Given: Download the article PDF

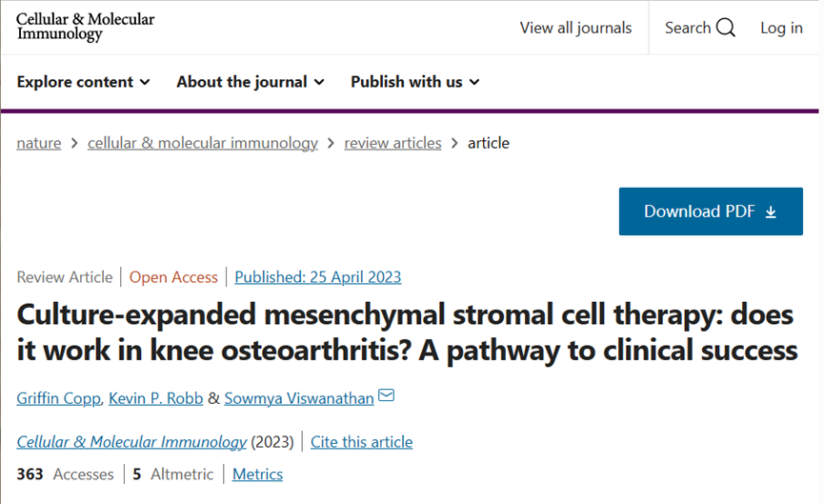Looking at the screenshot, I should (x=711, y=212).
